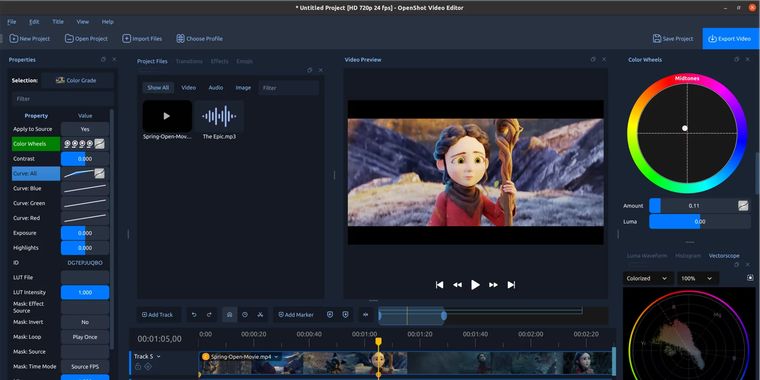Image resolution: width=760 pixels, height=380 pixels.
Task: Open Mask: Loop Play Once dropdown
Action: (x=85, y=337)
